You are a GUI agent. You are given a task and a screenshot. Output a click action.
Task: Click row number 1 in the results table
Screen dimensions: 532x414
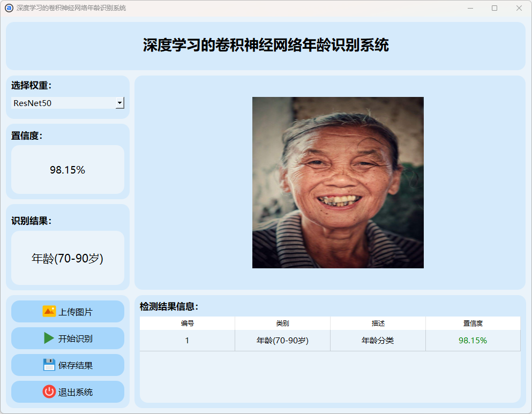(x=187, y=341)
